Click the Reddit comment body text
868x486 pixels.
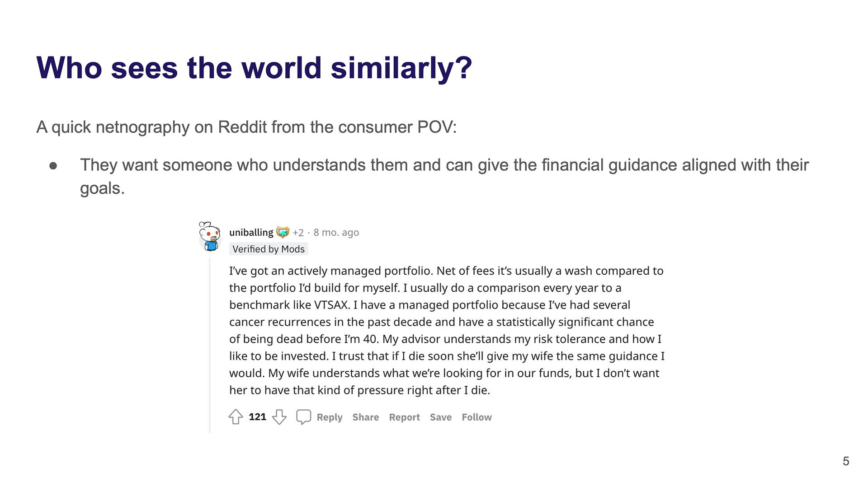tap(447, 330)
